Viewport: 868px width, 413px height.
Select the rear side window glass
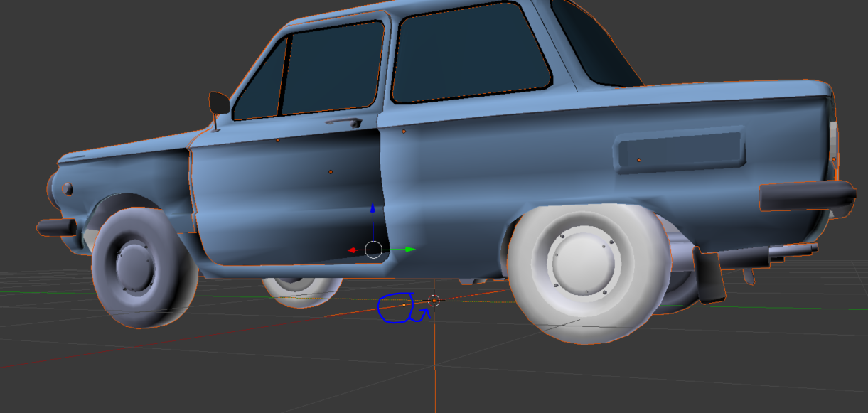[x=471, y=53]
